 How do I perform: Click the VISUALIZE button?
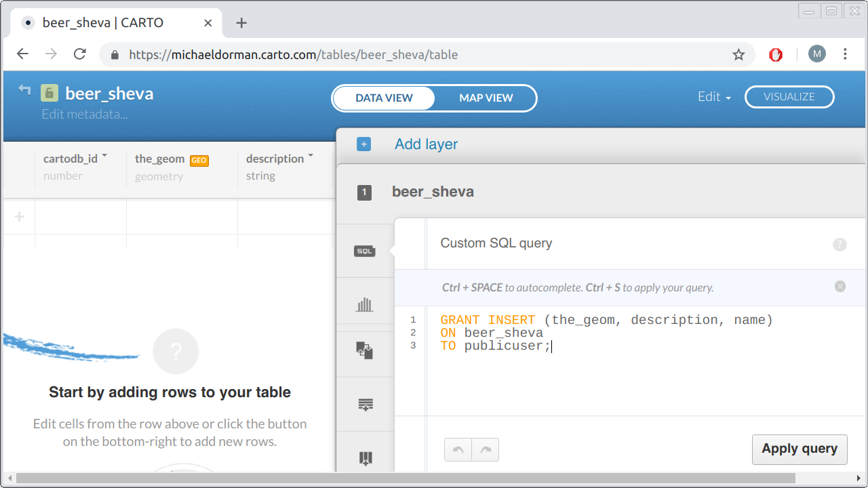pos(789,97)
